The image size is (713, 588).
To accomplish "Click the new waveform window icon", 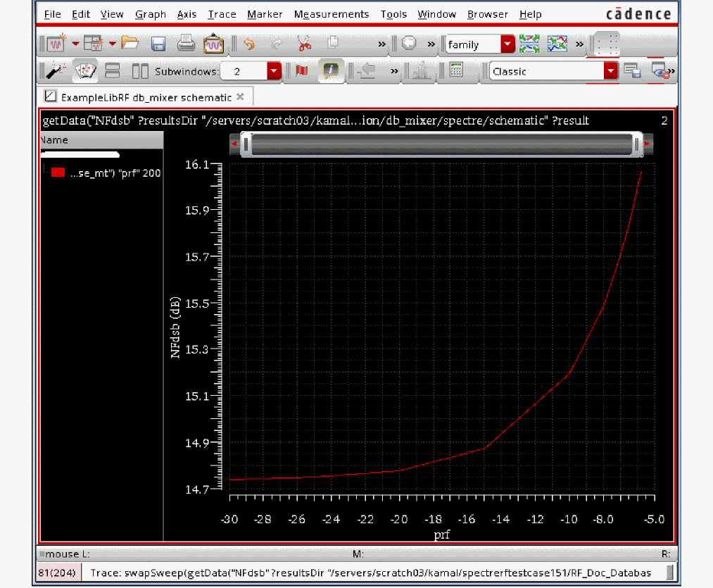I will click(56, 44).
